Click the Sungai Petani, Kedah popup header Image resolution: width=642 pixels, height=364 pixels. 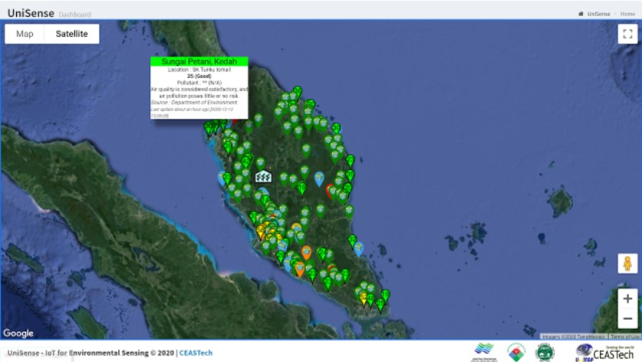(199, 61)
